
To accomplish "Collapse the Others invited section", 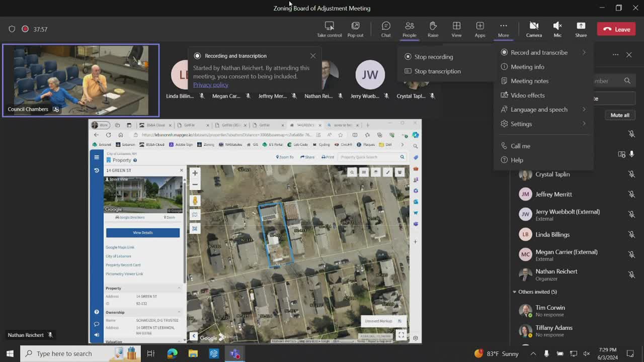I will (x=514, y=292).
